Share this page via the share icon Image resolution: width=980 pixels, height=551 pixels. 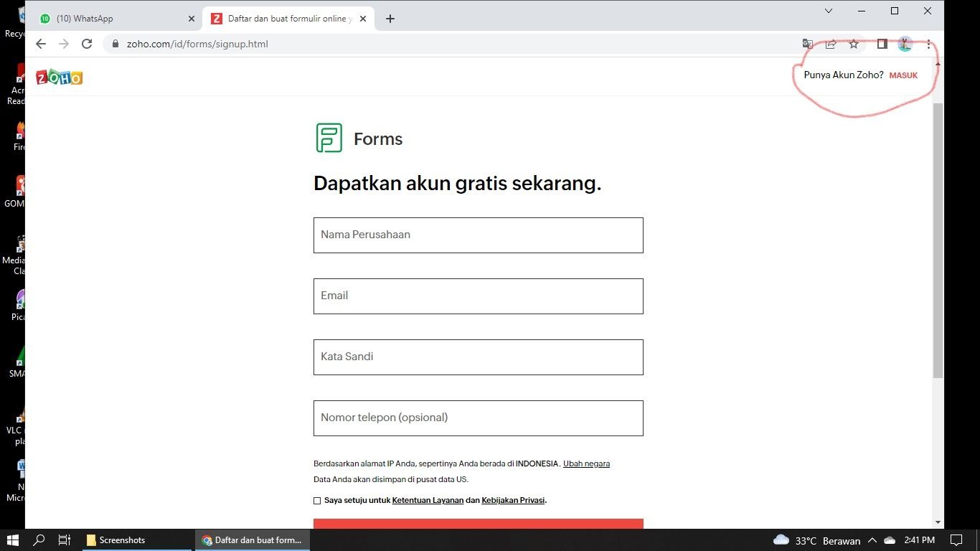pos(831,44)
